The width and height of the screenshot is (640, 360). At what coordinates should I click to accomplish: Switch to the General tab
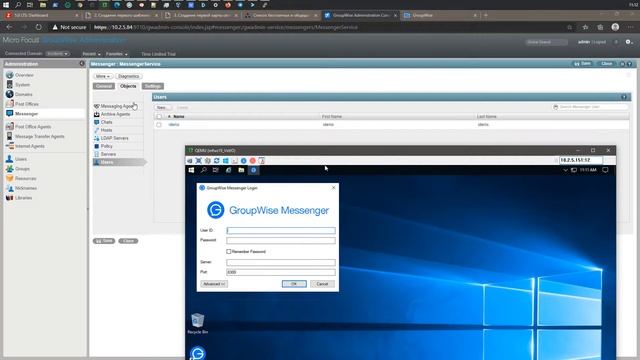point(104,86)
